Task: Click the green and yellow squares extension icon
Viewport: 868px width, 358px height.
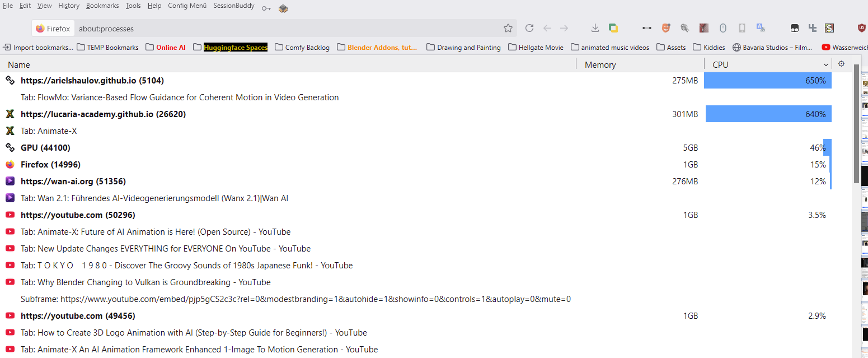Action: pyautogui.click(x=613, y=28)
